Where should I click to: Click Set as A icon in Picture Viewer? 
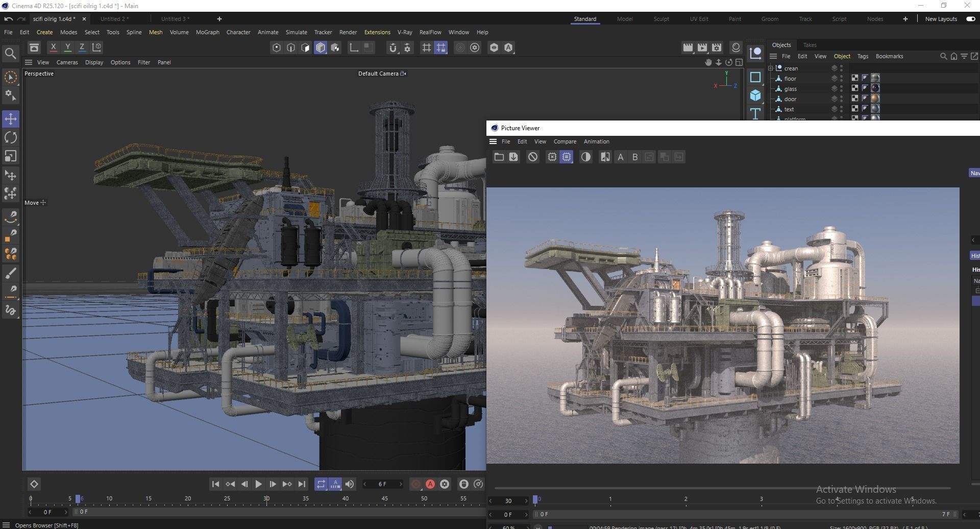(621, 157)
